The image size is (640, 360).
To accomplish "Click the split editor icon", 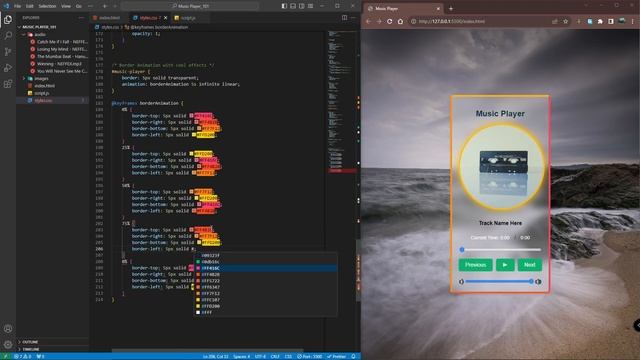I will pyautogui.click(x=344, y=18).
